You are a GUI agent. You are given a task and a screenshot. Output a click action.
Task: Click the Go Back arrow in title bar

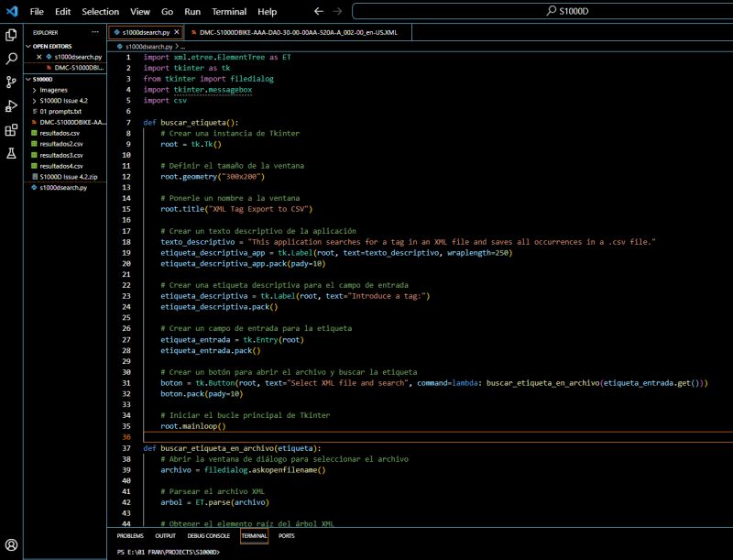pos(318,12)
